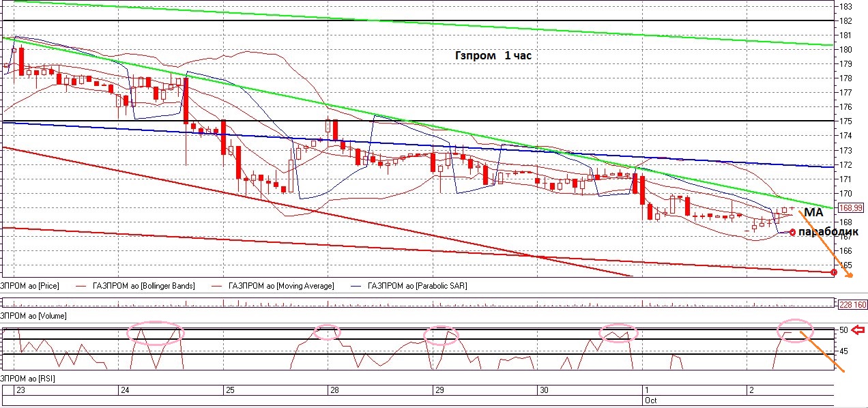Click the date label 24 on time axis
Image resolution: width=868 pixels, height=408 pixels.
(125, 390)
